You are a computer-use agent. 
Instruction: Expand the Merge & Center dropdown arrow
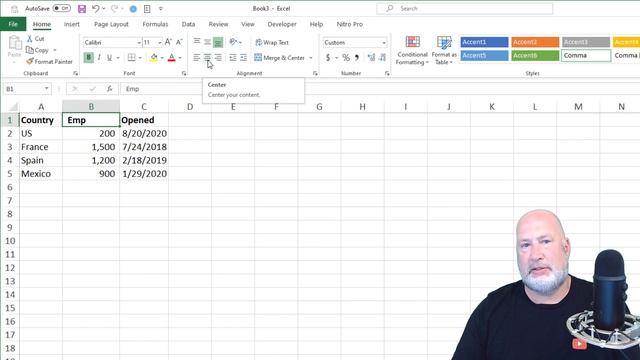(311, 58)
